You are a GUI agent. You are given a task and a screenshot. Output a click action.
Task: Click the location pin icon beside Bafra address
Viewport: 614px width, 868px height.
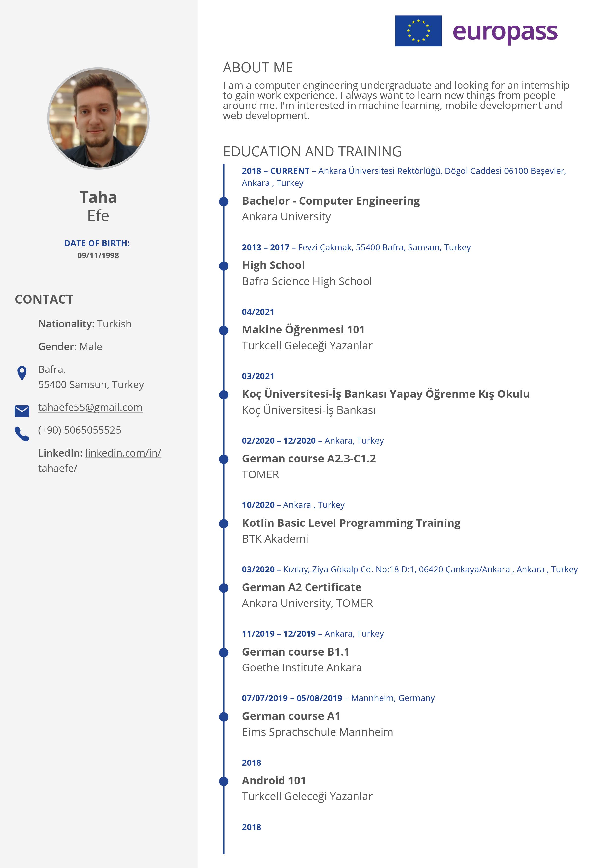[x=22, y=373]
